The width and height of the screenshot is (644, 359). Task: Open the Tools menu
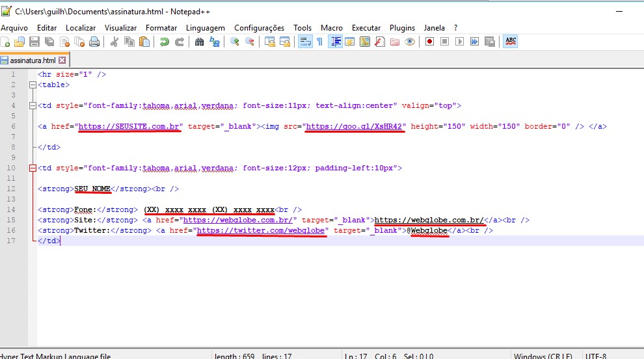tap(302, 28)
